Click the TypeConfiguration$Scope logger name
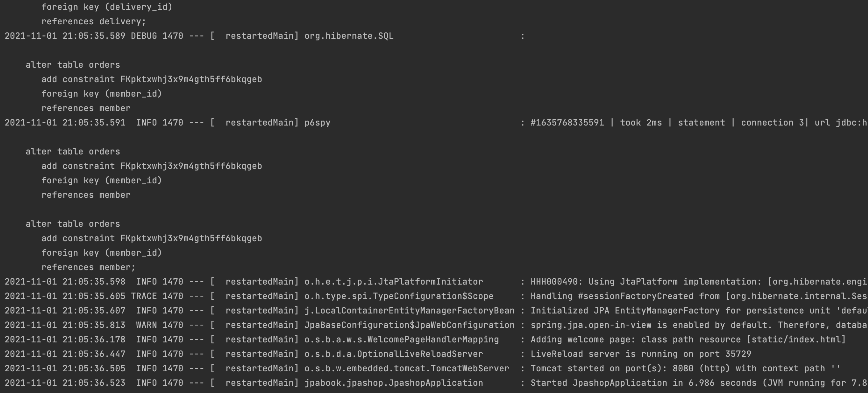The height and width of the screenshot is (393, 868). (x=399, y=296)
